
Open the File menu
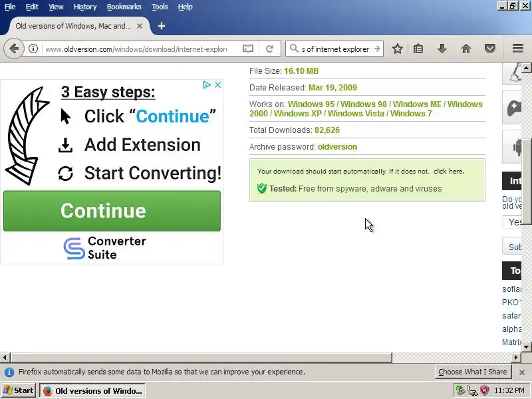(10, 7)
